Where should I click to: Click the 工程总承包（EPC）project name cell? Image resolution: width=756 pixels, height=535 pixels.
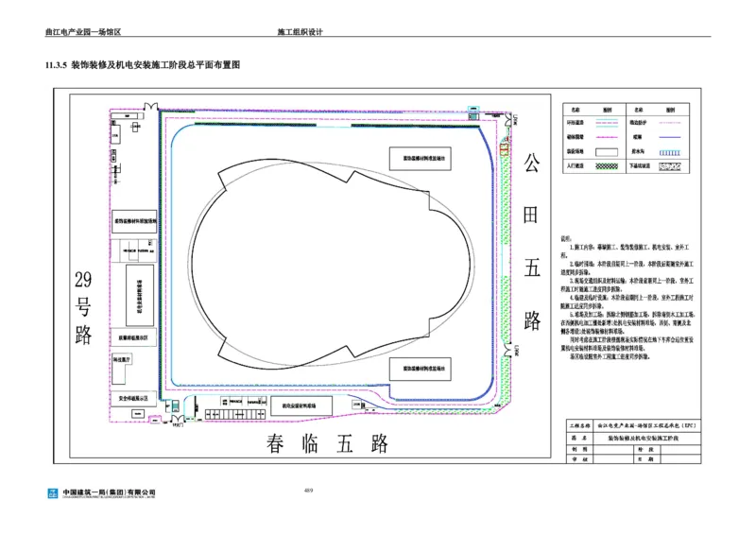click(646, 426)
